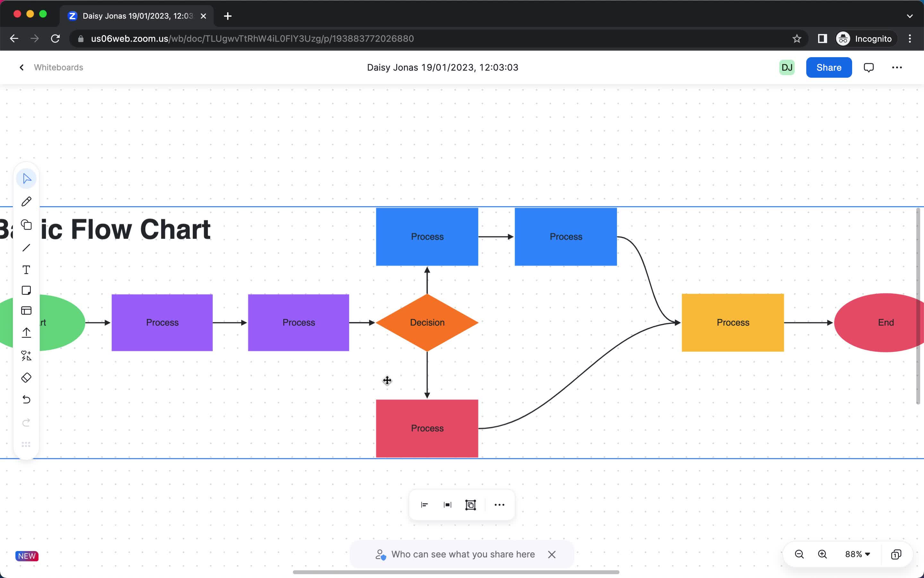Viewport: 924px width, 578px height.
Task: Open a new browser tab
Action: pos(227,16)
